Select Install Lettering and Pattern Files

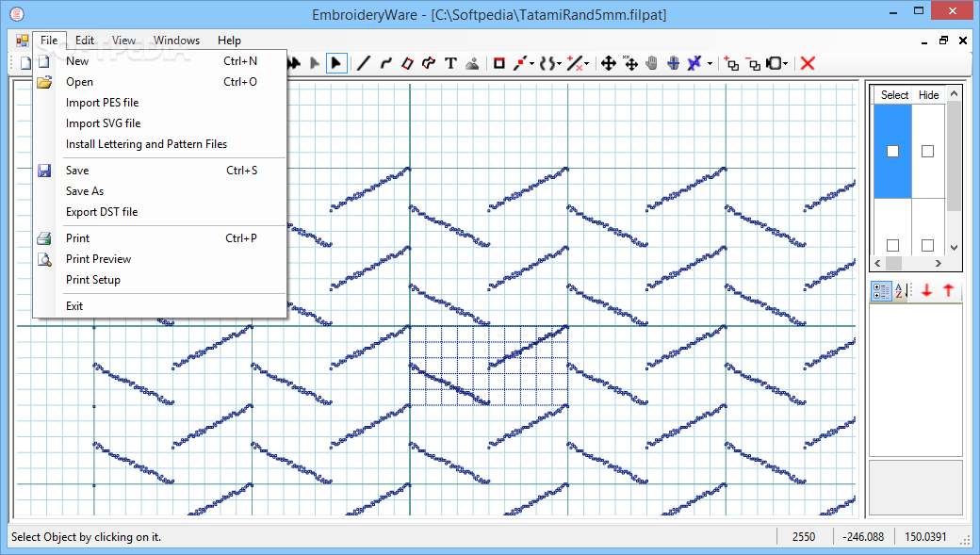click(x=160, y=144)
